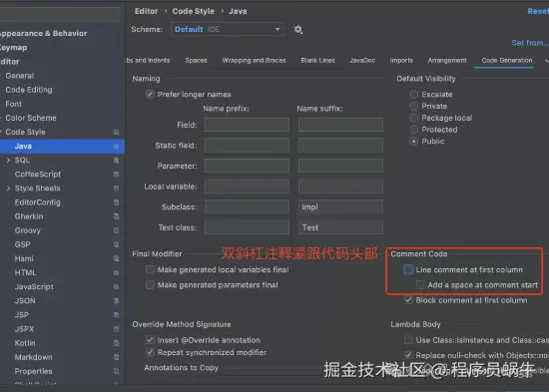Open the Scheme Default dropdown
Screen dimensions: 549x392
(228, 29)
